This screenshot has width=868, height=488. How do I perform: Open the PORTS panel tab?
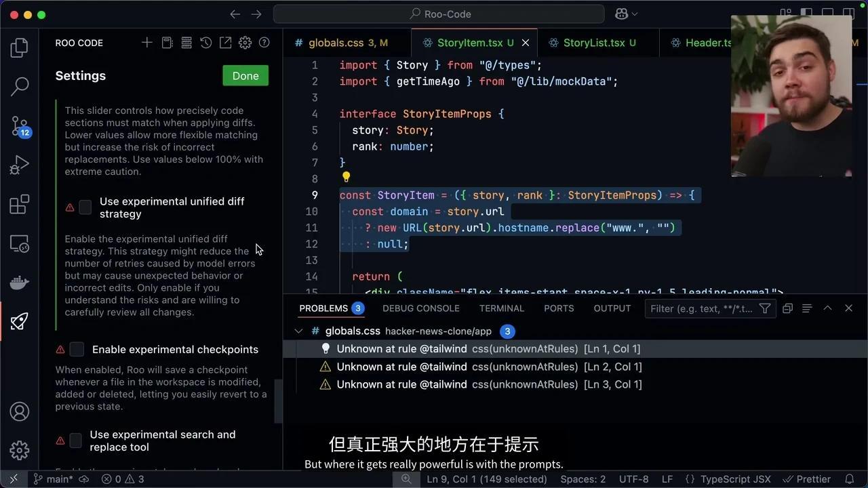point(559,308)
